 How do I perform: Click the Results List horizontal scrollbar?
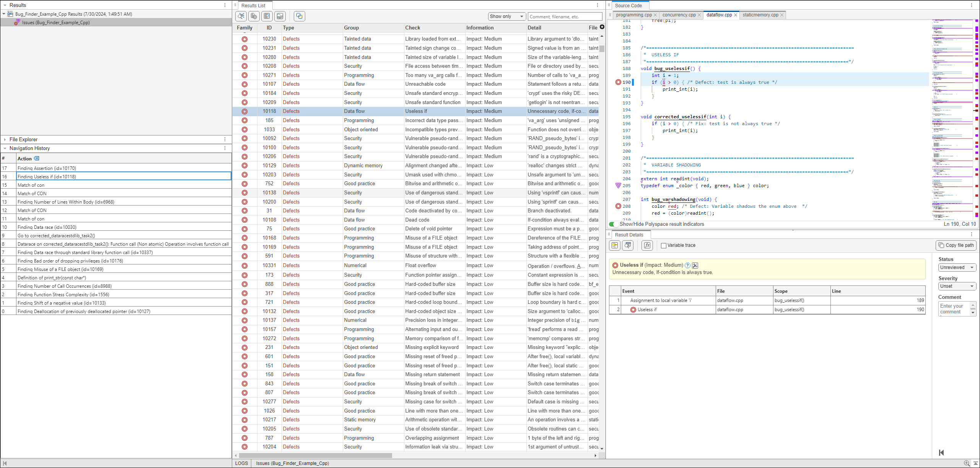click(316, 455)
